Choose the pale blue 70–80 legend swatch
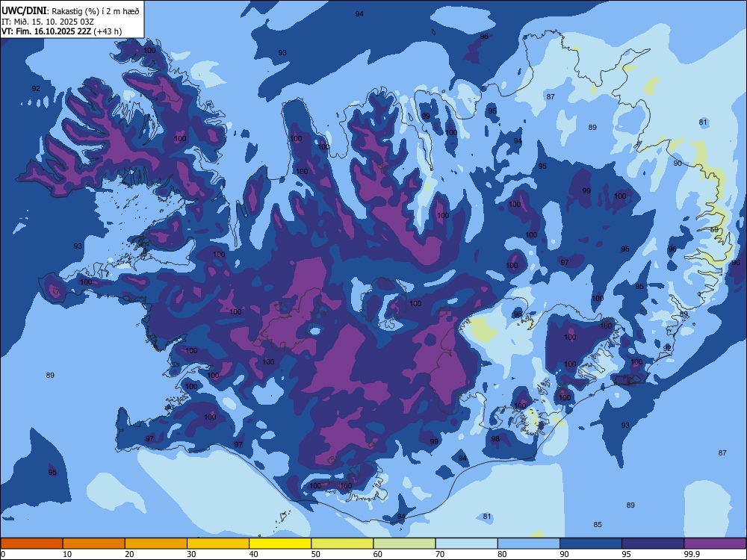Screen dimensions: 747x560 [x=466, y=544]
